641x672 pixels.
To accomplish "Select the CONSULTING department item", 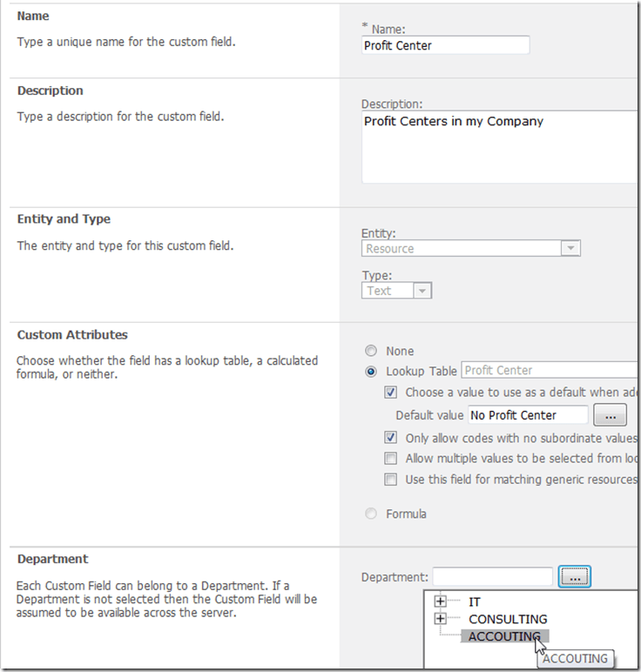I will [x=508, y=619].
